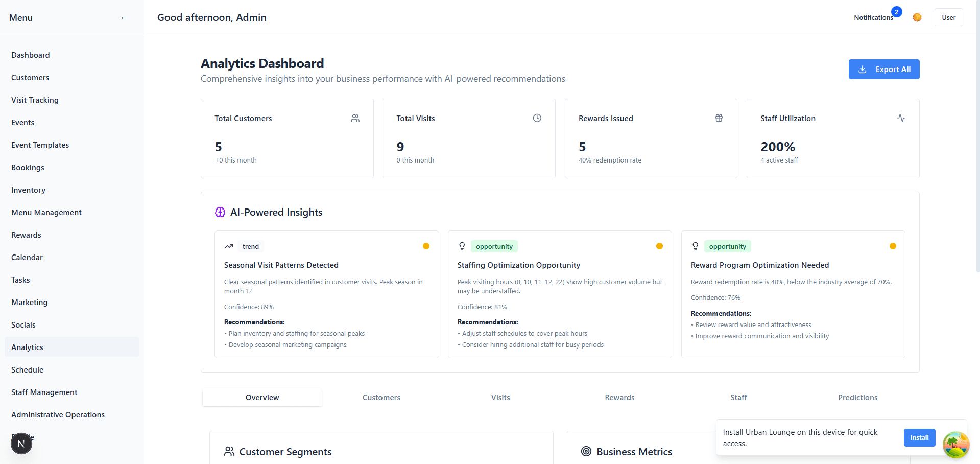Open Staff Management
The image size is (980, 464).
[71, 392]
